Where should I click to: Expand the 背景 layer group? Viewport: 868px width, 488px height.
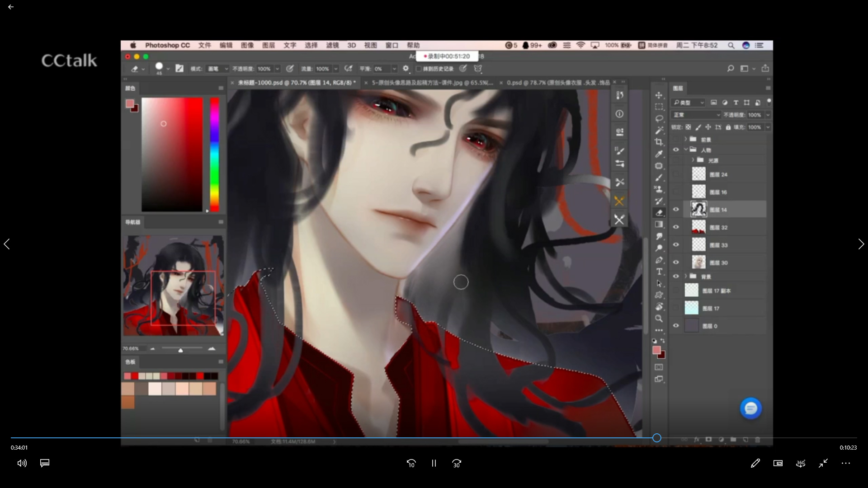coord(686,276)
